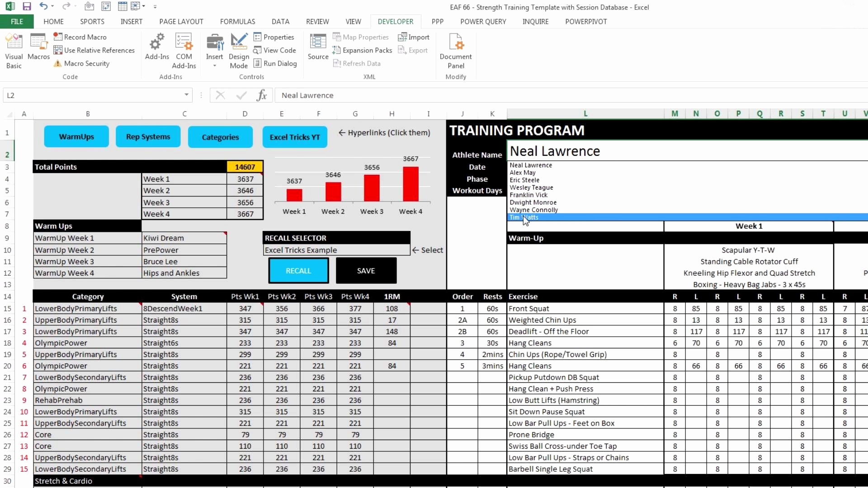Switch to FORMULAS ribbon tab
This screenshot has height=488, width=868.
point(237,21)
